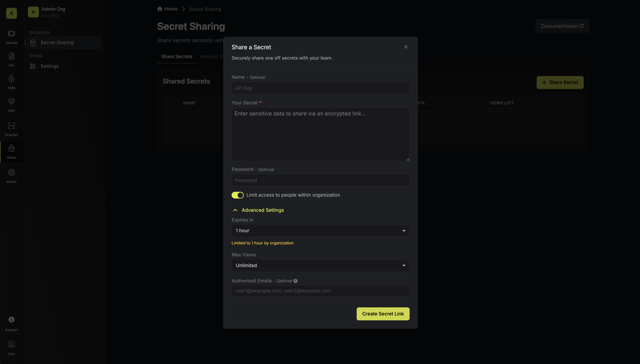The width and height of the screenshot is (640, 364).
Task: Click the Create Secret Link button
Action: click(383, 314)
